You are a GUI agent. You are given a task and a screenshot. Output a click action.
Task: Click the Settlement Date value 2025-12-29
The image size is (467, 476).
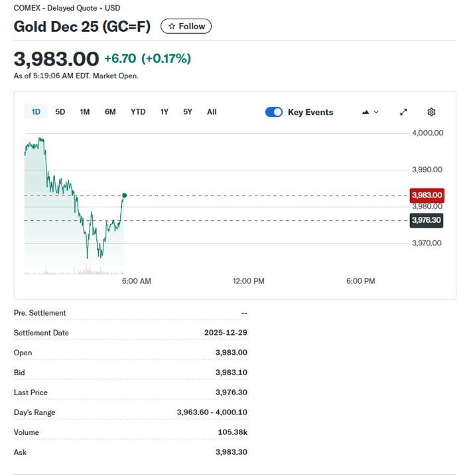226,333
